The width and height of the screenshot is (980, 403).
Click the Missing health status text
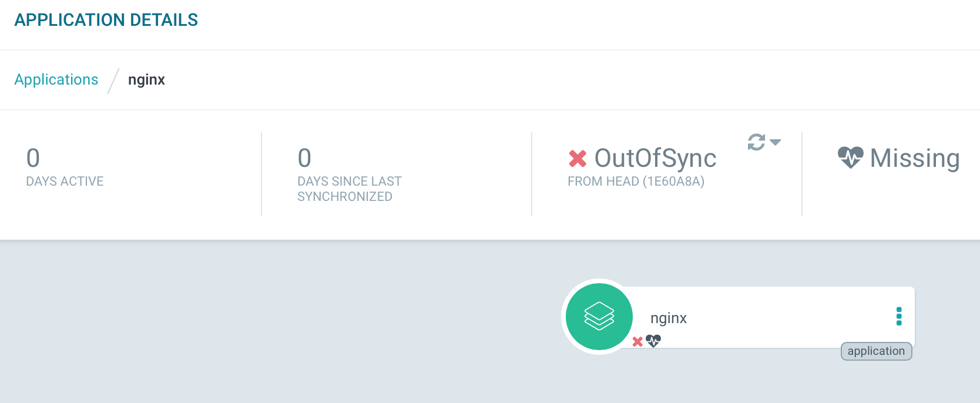pos(915,159)
